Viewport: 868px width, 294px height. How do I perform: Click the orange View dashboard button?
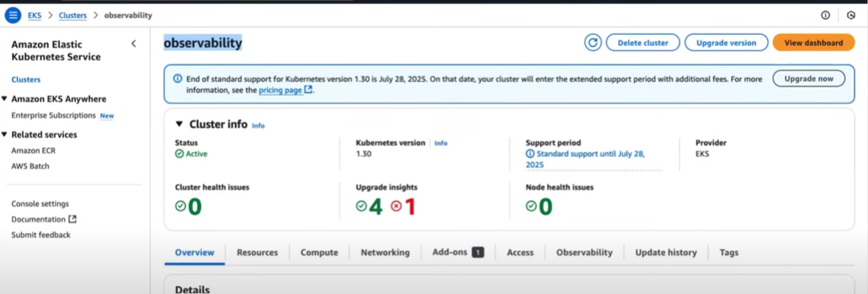pyautogui.click(x=814, y=43)
